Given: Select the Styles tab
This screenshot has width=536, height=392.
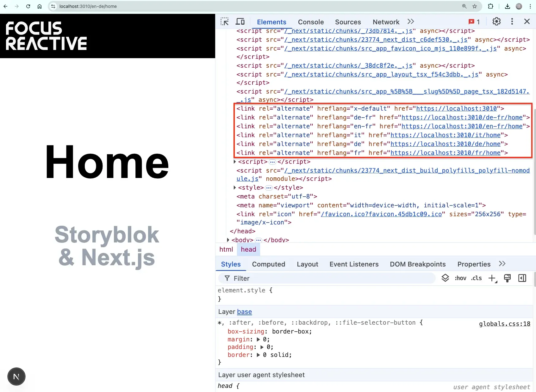Looking at the screenshot, I should [x=231, y=264].
